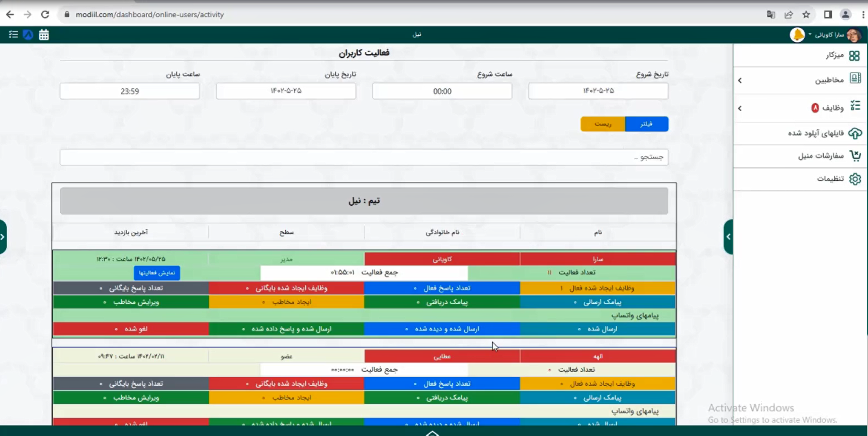This screenshot has width=868, height=436.
Task: Open فایلهای آپلود شده menu item
Action: coord(816,133)
